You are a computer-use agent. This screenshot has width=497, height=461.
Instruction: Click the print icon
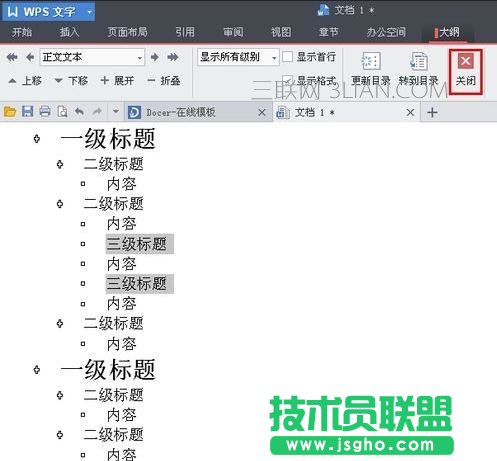[45, 112]
